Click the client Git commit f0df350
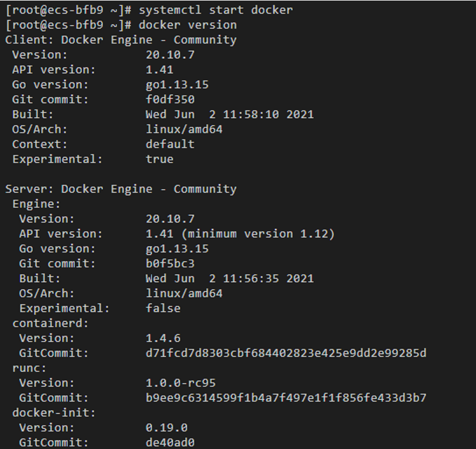Image resolution: width=476 pixels, height=449 pixels. tap(170, 100)
